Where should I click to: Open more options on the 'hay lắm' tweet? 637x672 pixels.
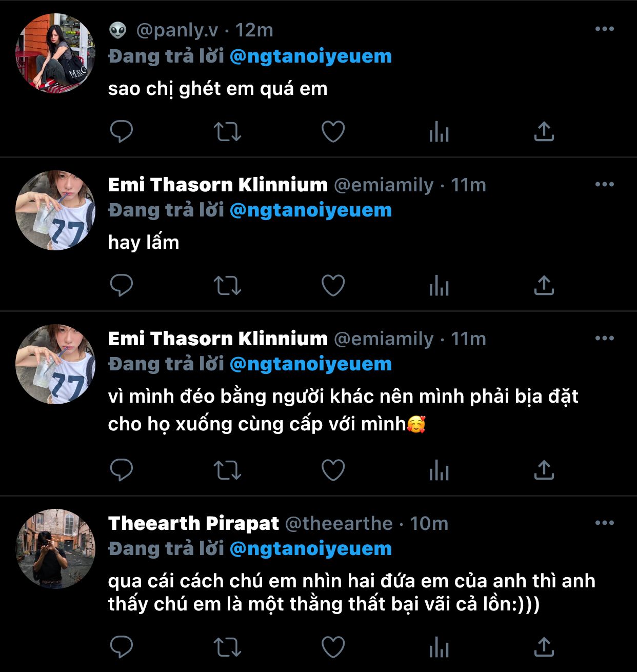604,184
